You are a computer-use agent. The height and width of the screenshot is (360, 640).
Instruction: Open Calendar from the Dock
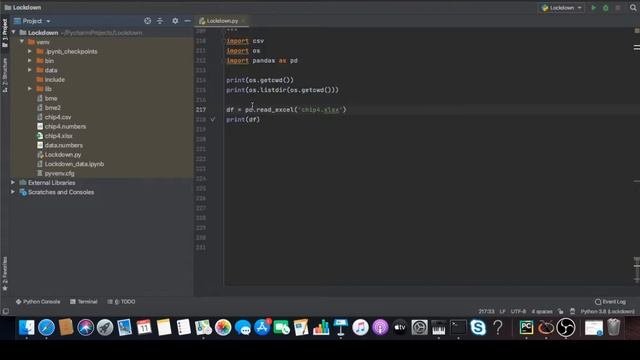tap(144, 327)
